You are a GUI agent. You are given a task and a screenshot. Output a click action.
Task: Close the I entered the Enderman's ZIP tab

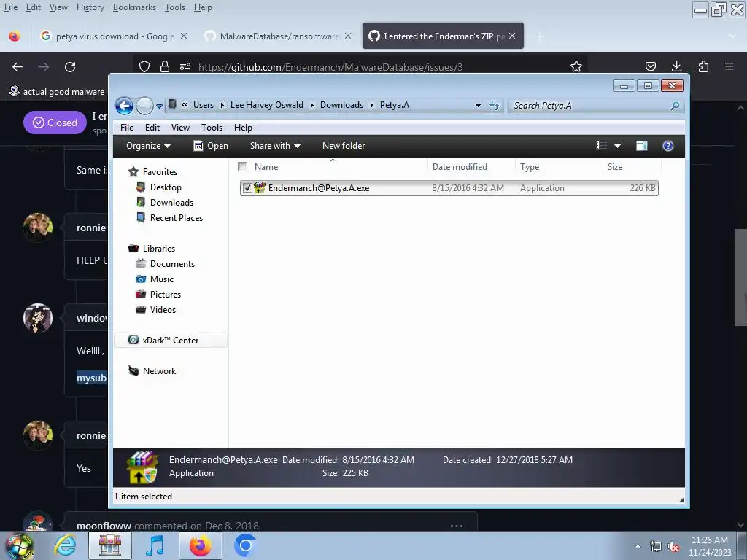coord(512,36)
